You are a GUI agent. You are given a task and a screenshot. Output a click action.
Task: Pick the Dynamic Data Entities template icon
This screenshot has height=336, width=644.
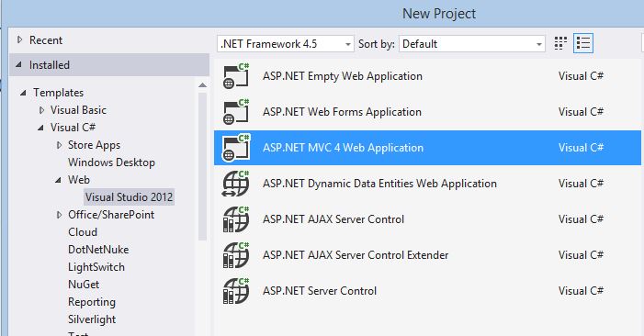tap(236, 184)
